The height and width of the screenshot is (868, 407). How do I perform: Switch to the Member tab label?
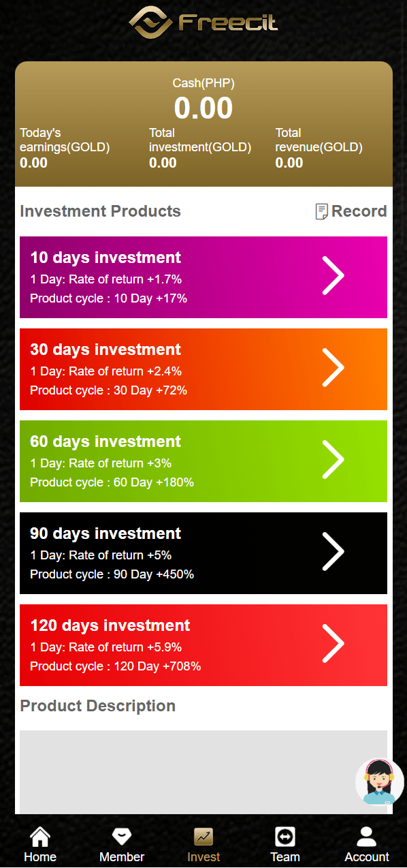tap(122, 857)
